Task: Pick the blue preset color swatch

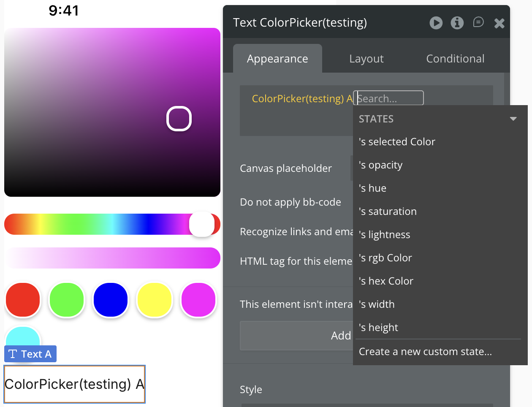Action: pyautogui.click(x=111, y=300)
